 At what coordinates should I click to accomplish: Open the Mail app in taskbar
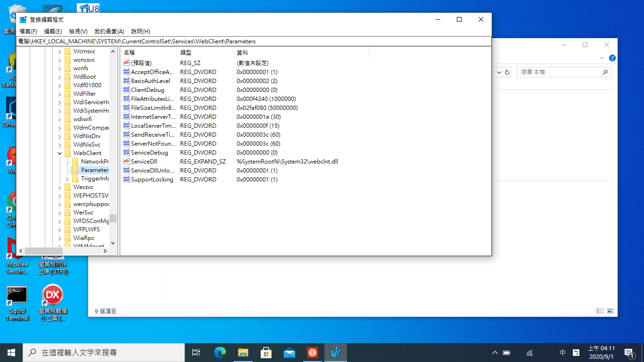click(289, 352)
